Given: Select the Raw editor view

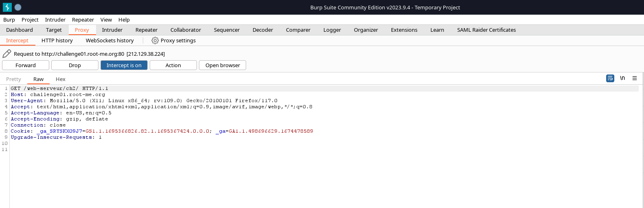Looking at the screenshot, I should tap(38, 79).
